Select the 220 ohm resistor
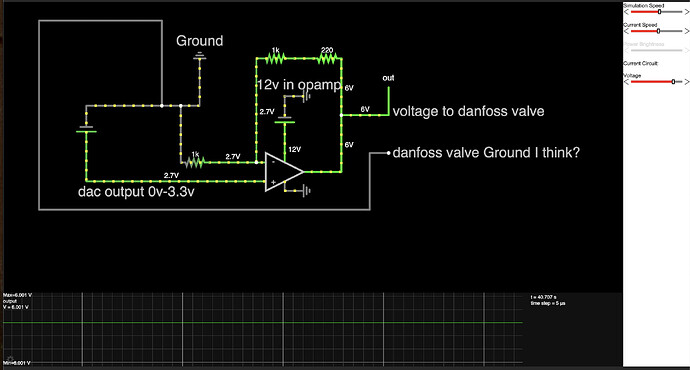This screenshot has width=690, height=370. [327, 58]
